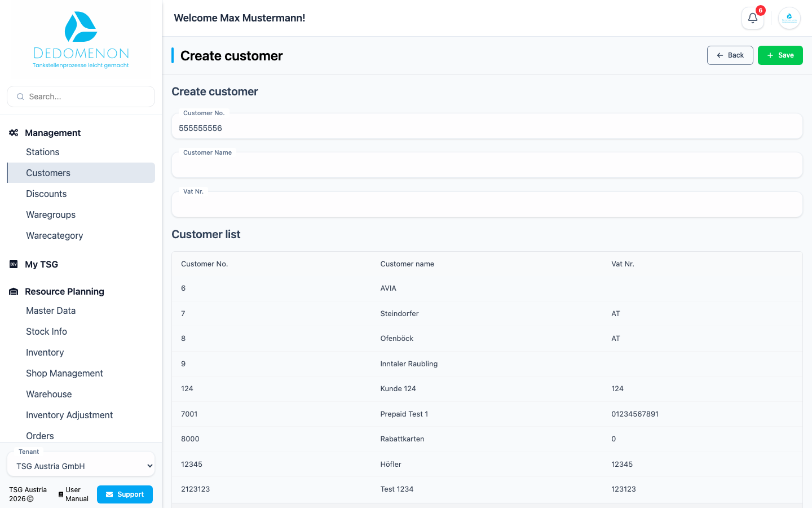Click the User Manual book icon
The height and width of the screenshot is (508, 812).
click(61, 494)
